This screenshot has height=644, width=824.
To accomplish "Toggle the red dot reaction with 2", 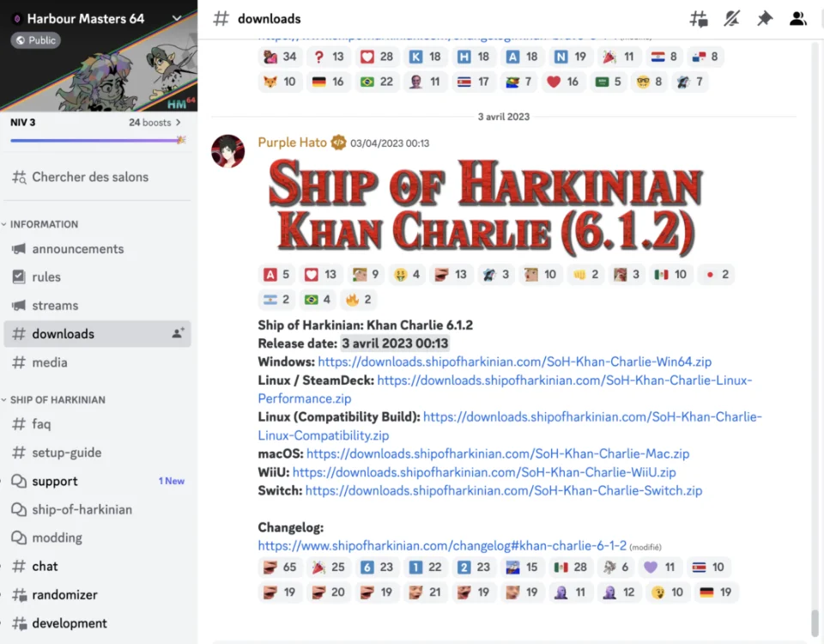I will pyautogui.click(x=716, y=275).
